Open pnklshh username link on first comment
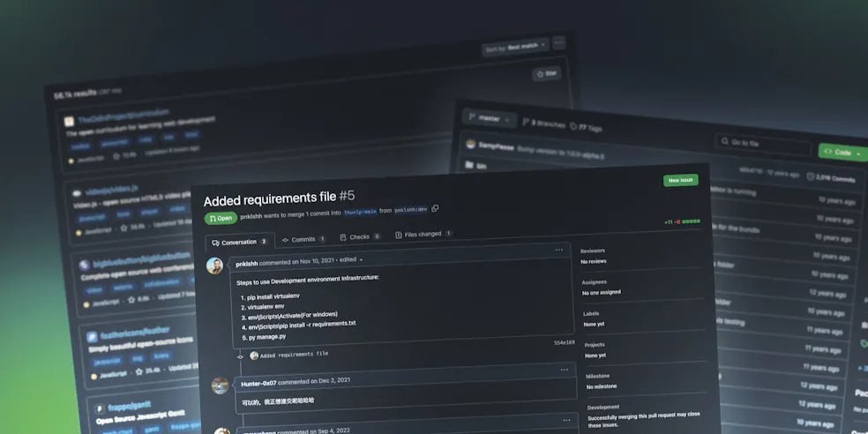868x434 pixels. (246, 264)
